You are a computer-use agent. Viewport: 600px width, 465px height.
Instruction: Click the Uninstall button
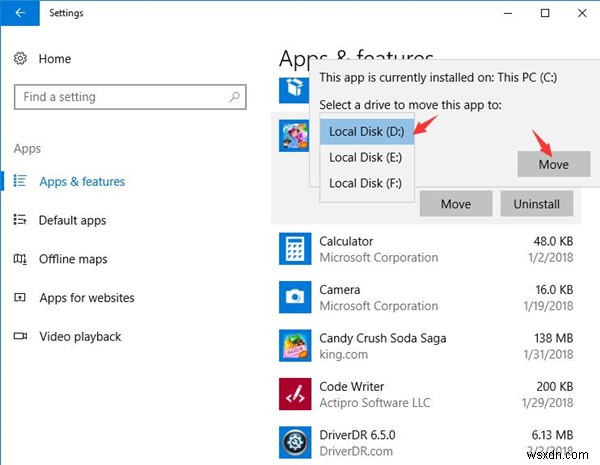click(536, 204)
